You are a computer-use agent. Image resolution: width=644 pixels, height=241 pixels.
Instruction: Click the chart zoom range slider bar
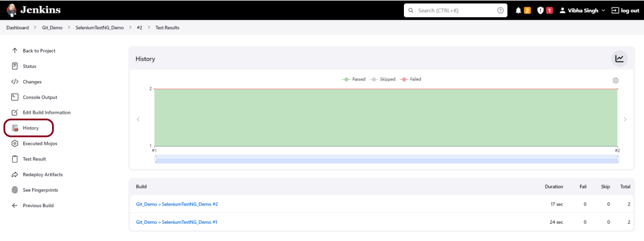[387, 159]
